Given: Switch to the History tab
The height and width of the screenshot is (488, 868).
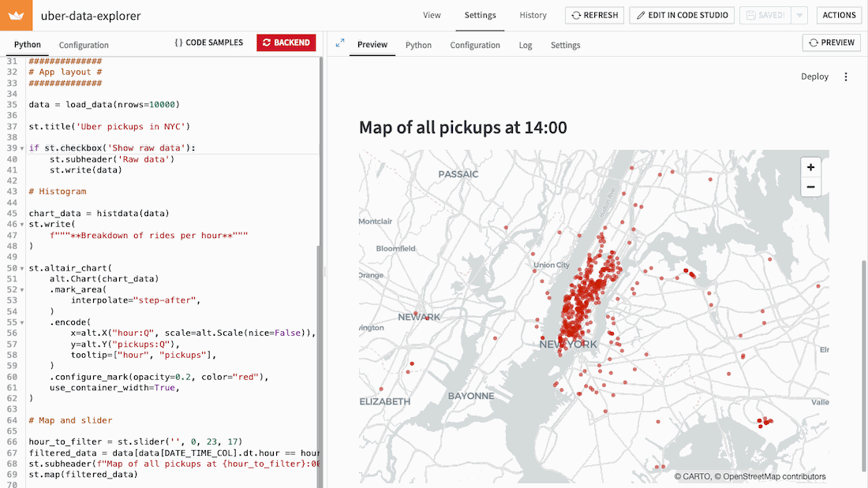Looking at the screenshot, I should (533, 15).
